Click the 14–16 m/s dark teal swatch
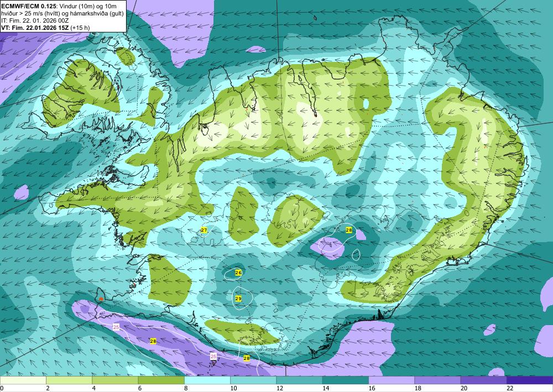Screen dimensions: 553x392 (346, 380)
